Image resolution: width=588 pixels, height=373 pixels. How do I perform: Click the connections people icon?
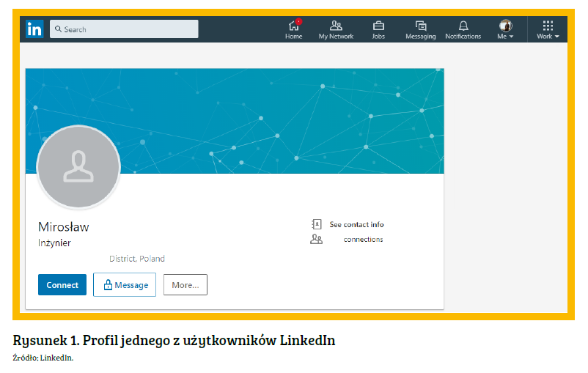(x=316, y=239)
